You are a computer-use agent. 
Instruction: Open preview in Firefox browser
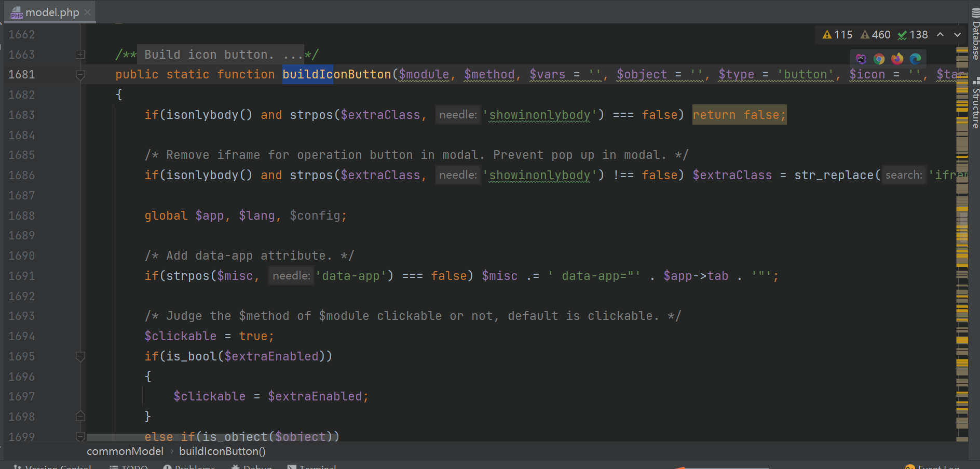point(897,59)
